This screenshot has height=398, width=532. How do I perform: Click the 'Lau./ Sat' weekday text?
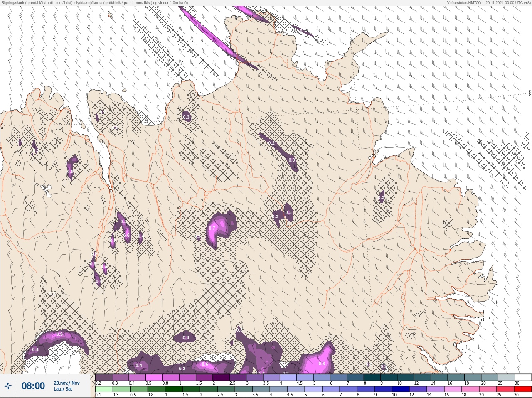pos(63,389)
